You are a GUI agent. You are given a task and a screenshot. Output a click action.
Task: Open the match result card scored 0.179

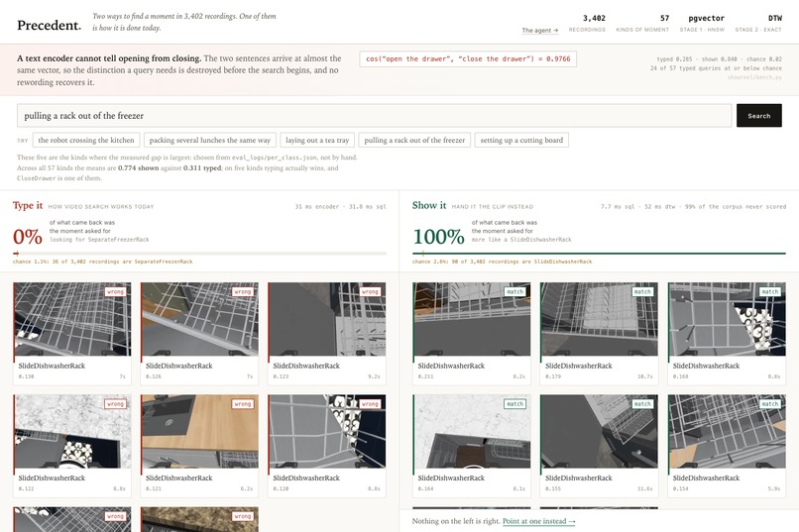(599, 333)
